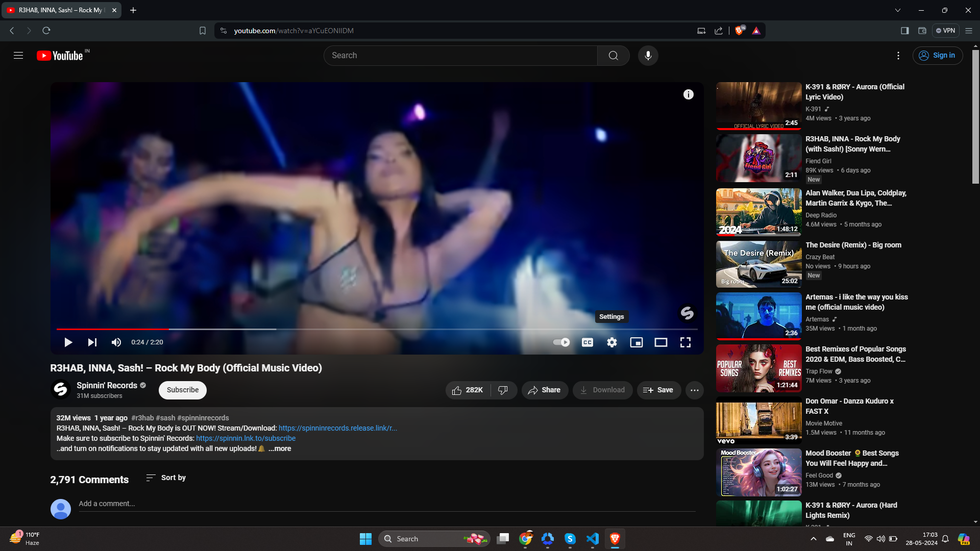The image size is (980, 551).
Task: Open The Desire (Remix) - Big room video
Action: 853,245
